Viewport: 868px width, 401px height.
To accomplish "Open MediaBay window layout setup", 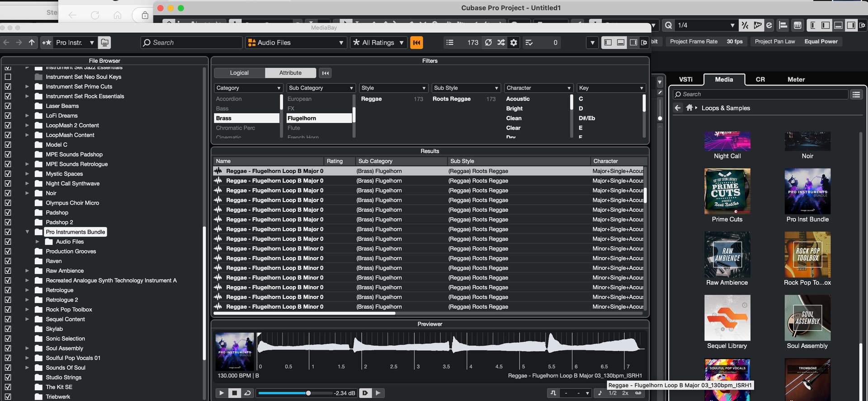I will [644, 42].
